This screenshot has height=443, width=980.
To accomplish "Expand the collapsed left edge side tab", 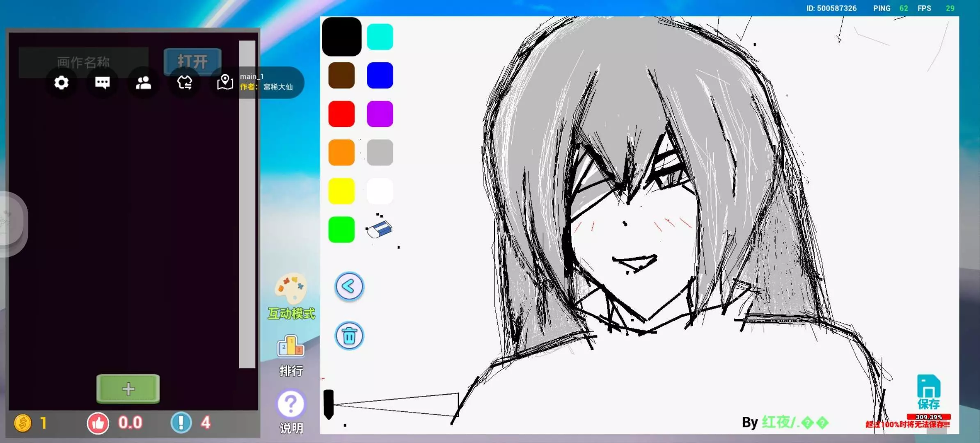I will click(x=11, y=224).
